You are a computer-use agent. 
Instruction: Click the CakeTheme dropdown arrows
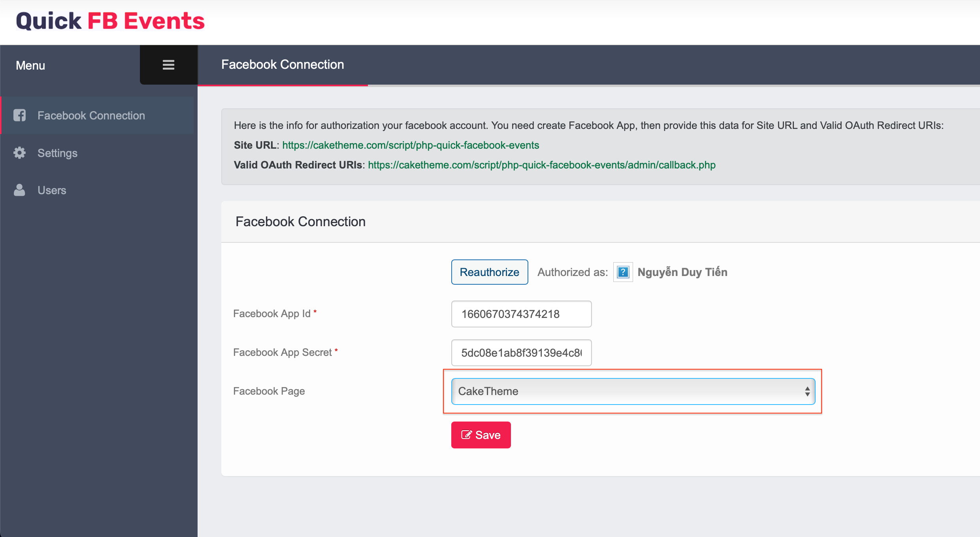pos(807,391)
